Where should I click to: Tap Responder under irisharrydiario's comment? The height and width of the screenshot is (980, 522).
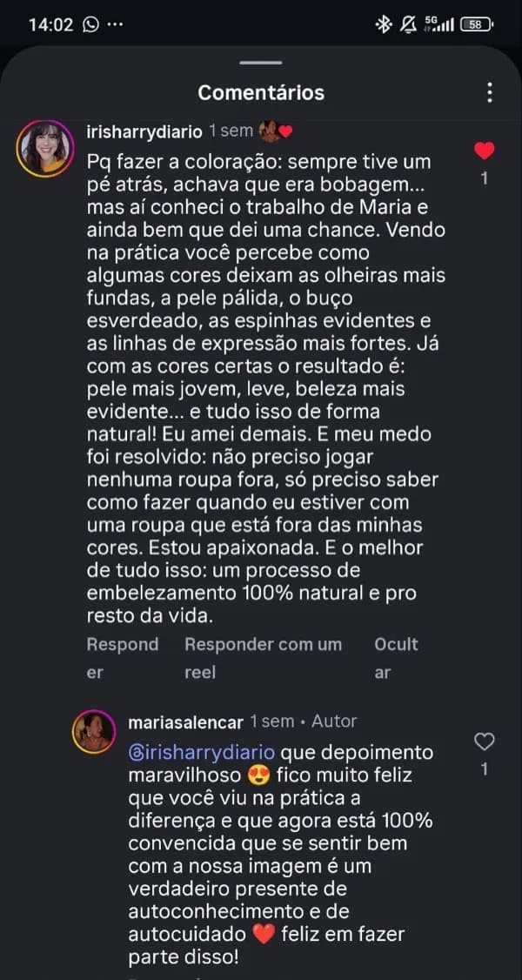[120, 657]
